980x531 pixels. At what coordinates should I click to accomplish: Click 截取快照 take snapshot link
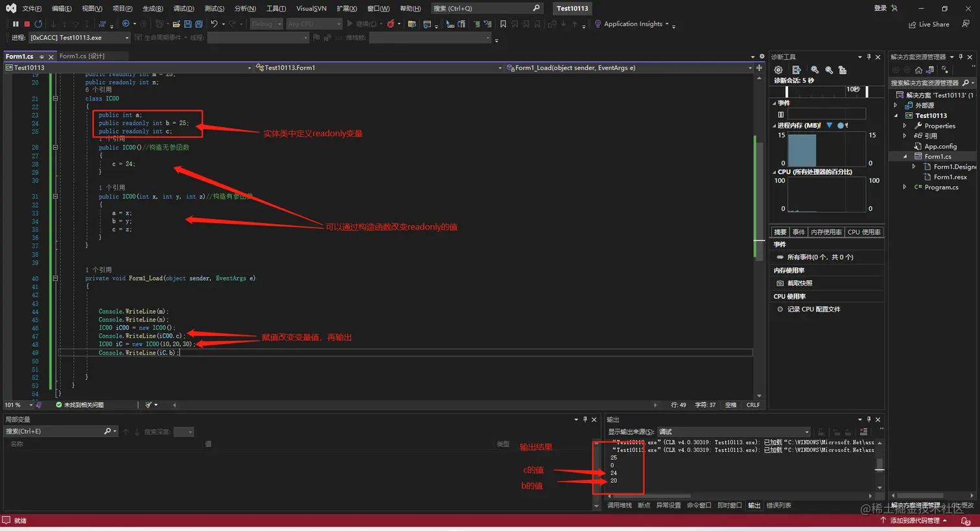coord(795,283)
